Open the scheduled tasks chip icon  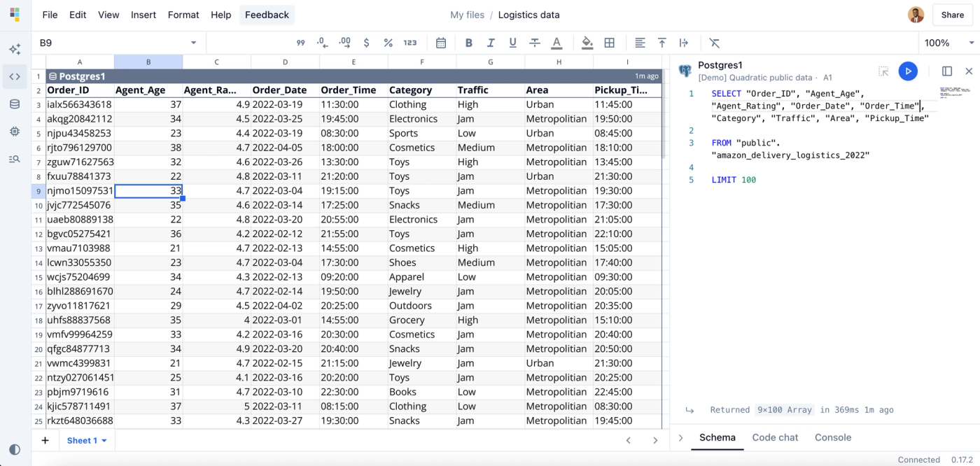pyautogui.click(x=15, y=132)
